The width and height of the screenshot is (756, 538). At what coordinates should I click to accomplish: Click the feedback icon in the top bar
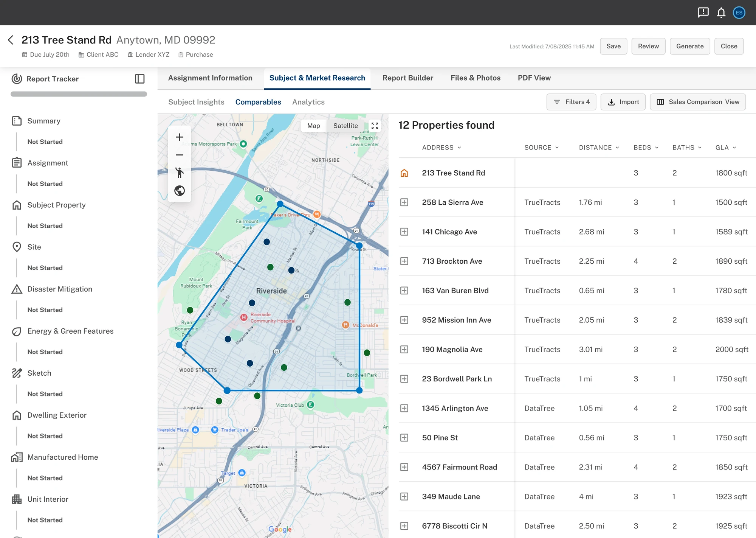(703, 12)
